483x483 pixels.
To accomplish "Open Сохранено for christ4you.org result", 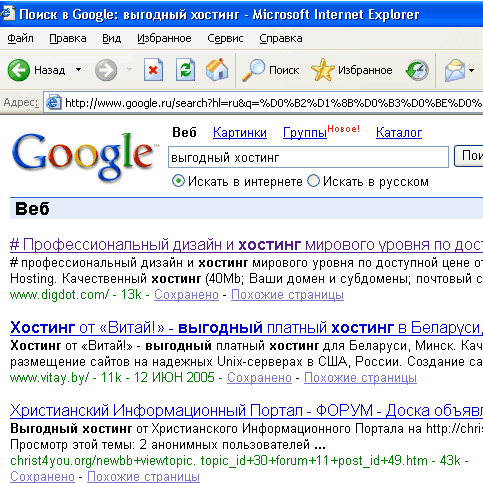I will tap(42, 476).
